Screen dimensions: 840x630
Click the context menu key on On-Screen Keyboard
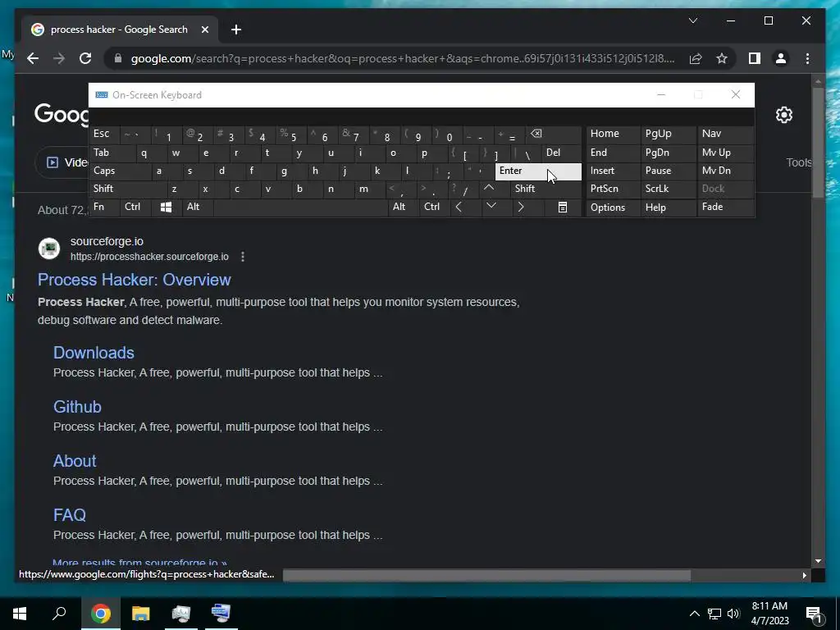click(x=563, y=208)
